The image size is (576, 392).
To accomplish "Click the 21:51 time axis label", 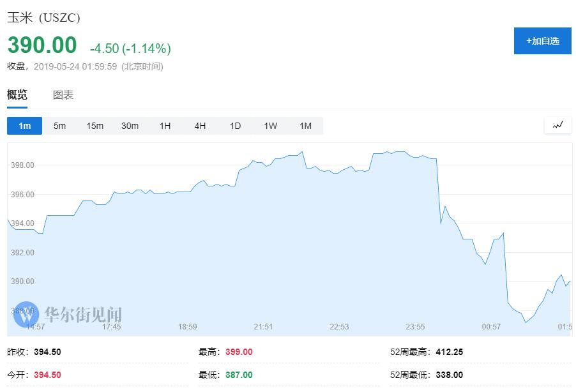I will tap(263, 327).
